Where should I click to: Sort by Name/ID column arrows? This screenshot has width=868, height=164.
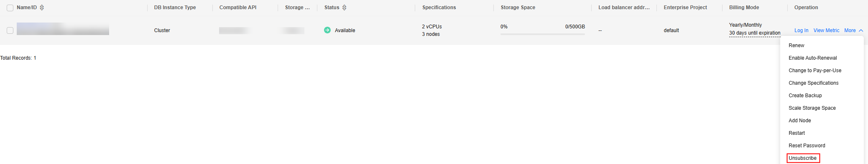(42, 8)
